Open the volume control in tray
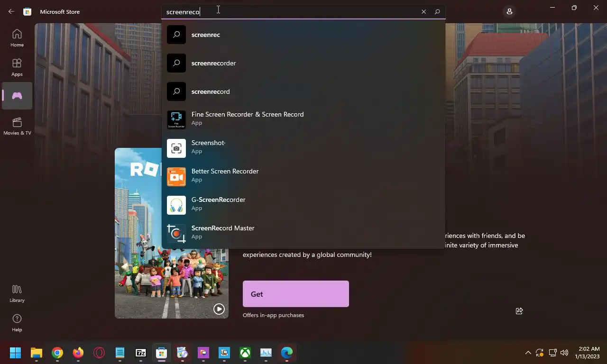 click(x=564, y=353)
